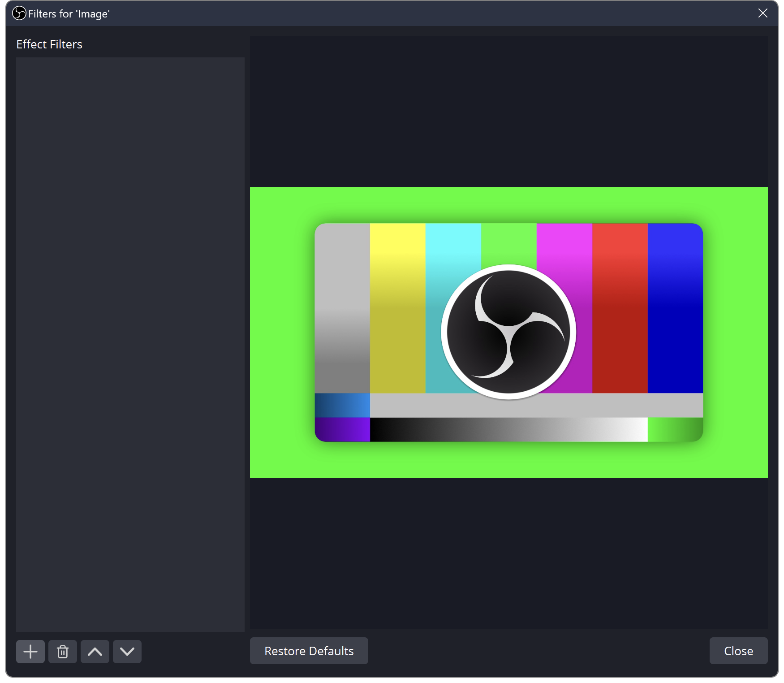Dismiss the dialog via the X icon
This screenshot has width=784, height=683.
[762, 13]
